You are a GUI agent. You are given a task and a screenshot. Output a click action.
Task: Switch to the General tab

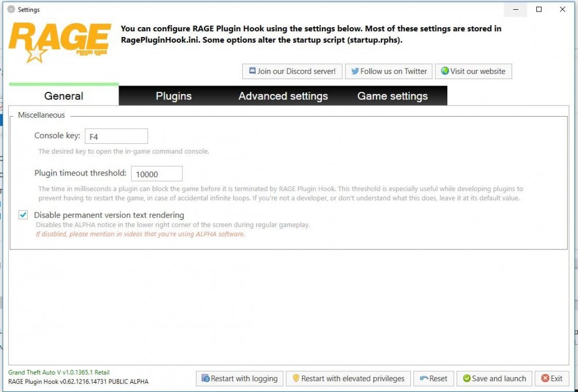(x=64, y=96)
